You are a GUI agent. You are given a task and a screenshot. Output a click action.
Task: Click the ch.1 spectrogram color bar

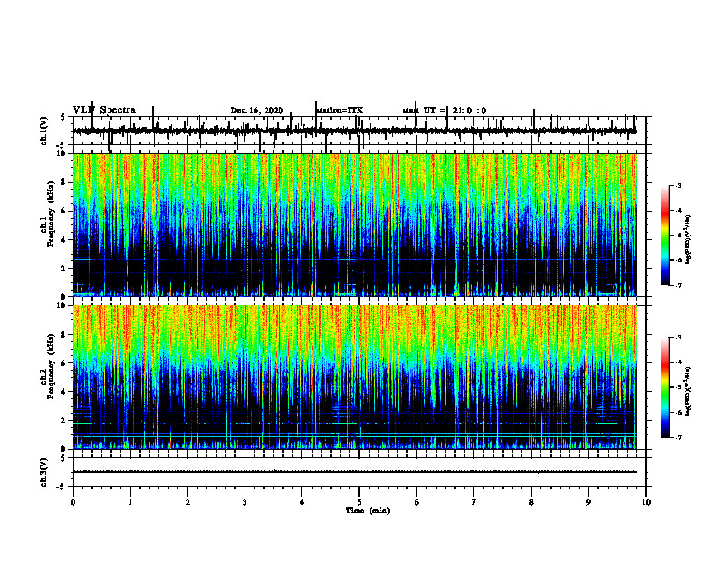(665, 236)
